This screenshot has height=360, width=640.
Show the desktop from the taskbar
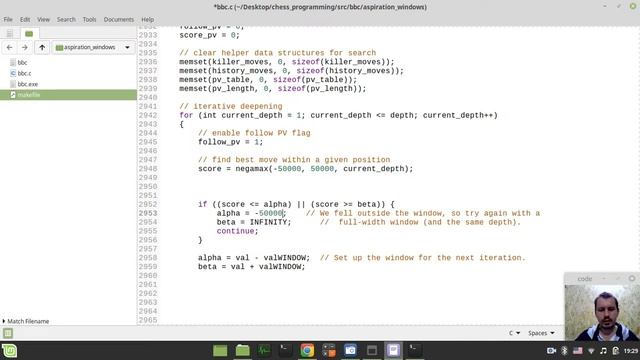(x=220, y=351)
